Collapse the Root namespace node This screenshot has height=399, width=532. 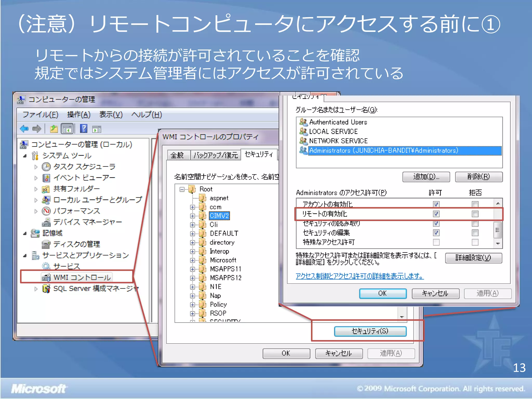click(x=182, y=189)
